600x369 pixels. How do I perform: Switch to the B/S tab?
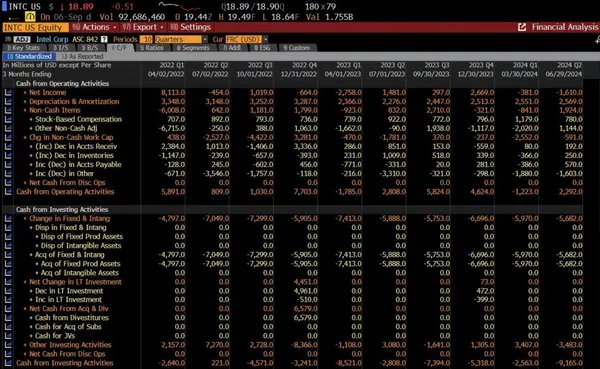(90, 48)
